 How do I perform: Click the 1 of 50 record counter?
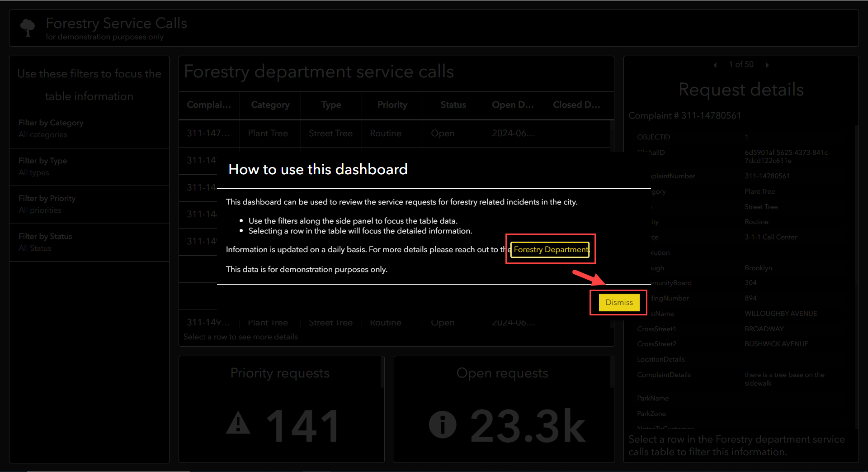[x=741, y=65]
